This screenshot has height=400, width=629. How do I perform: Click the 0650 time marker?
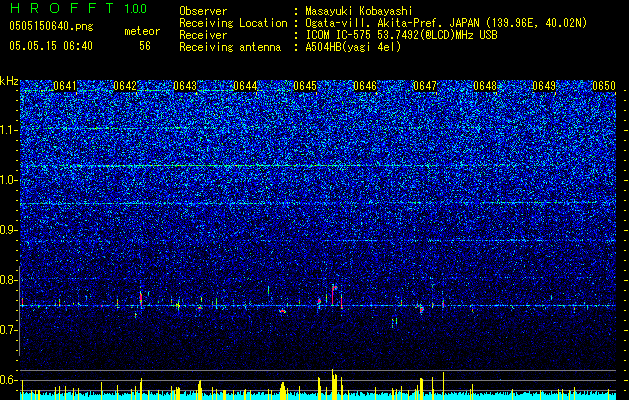pyautogui.click(x=604, y=86)
